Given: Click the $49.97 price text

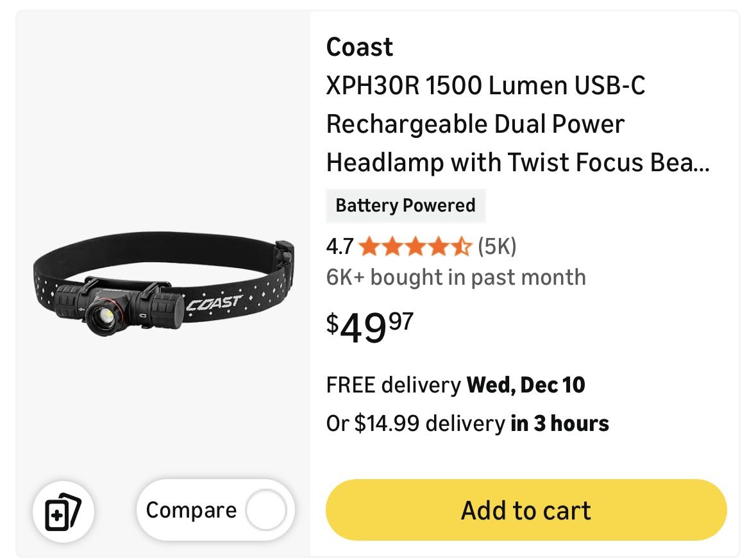Looking at the screenshot, I should (x=369, y=327).
